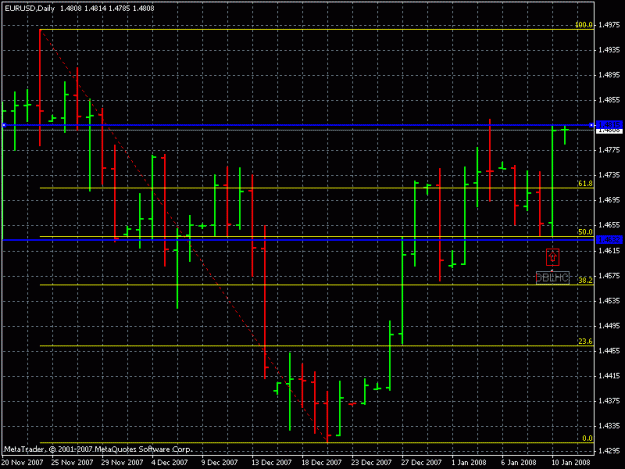Click the 29 Nov 2007 date label

click(122, 463)
